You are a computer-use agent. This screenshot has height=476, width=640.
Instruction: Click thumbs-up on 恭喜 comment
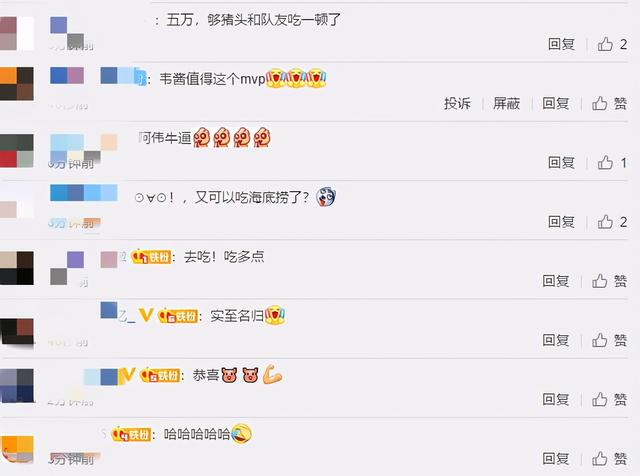[x=600, y=399]
